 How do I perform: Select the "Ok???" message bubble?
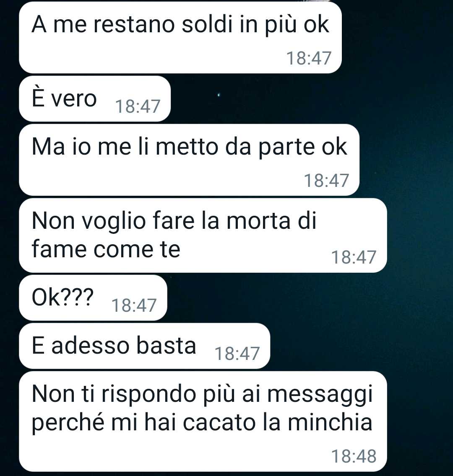pos(93,297)
